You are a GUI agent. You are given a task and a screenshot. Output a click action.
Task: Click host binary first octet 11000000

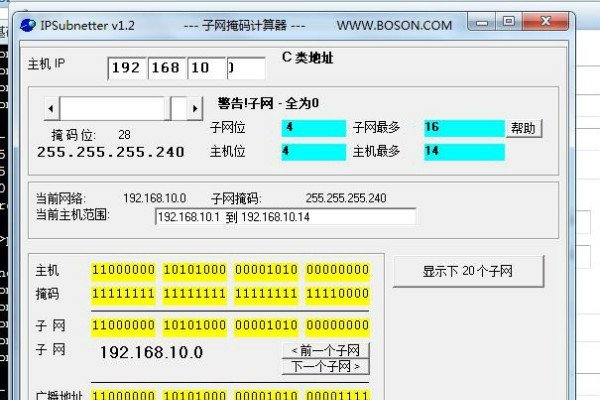pyautogui.click(x=123, y=271)
